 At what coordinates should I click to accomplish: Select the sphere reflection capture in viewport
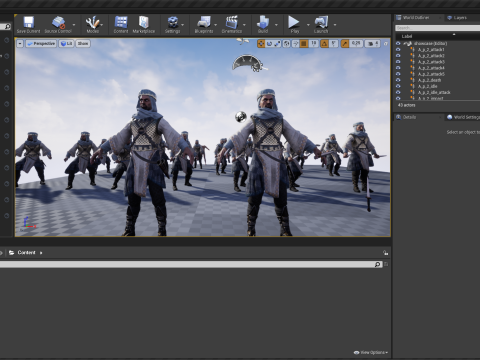click(241, 117)
